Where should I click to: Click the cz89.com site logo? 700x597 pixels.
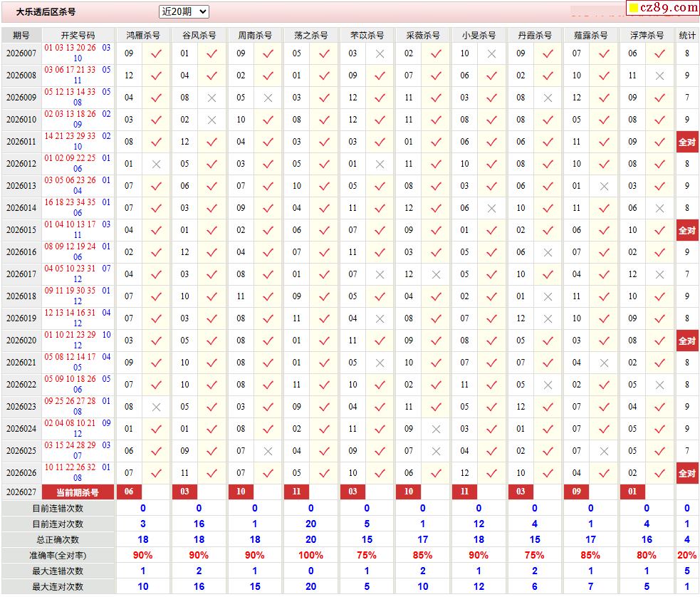coord(662,8)
